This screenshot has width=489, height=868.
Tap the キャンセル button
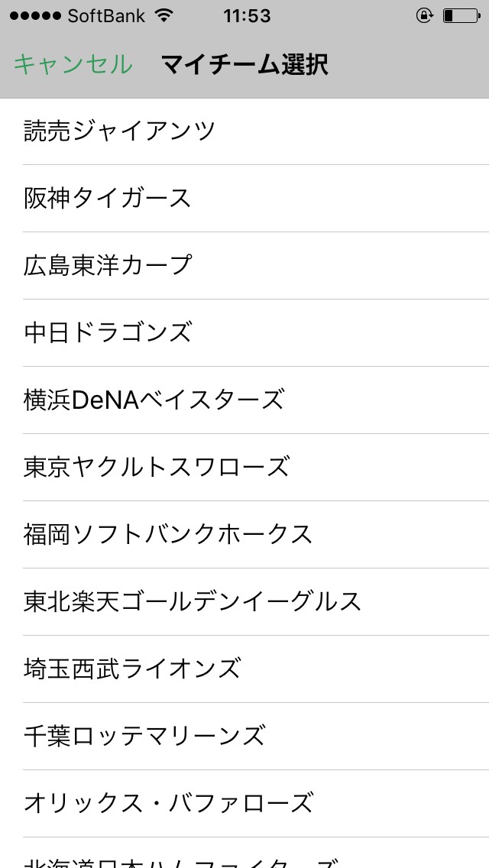(73, 65)
